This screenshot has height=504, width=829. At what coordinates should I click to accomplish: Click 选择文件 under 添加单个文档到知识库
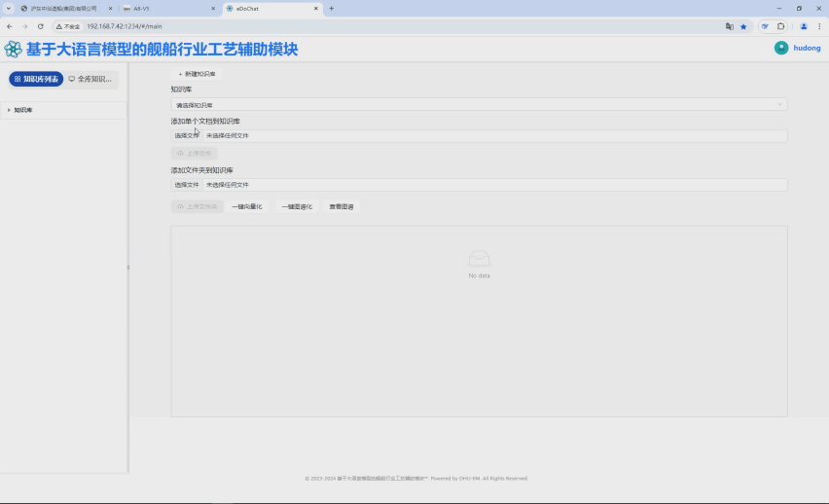(187, 136)
